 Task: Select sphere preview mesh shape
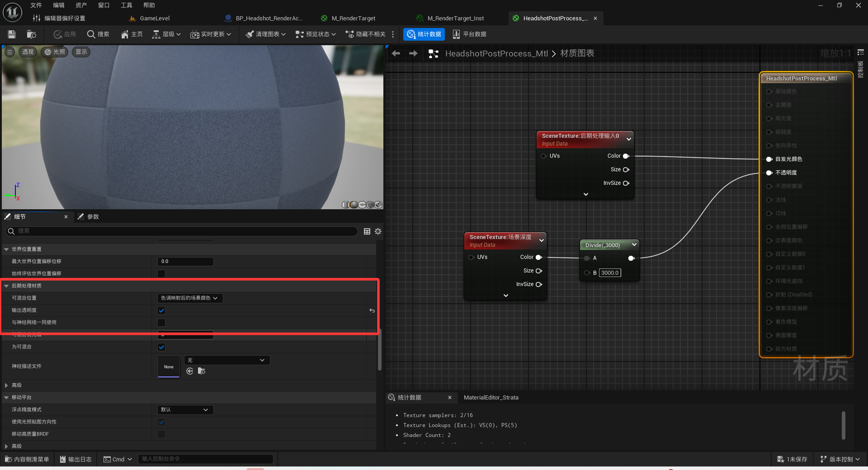pyautogui.click(x=354, y=205)
